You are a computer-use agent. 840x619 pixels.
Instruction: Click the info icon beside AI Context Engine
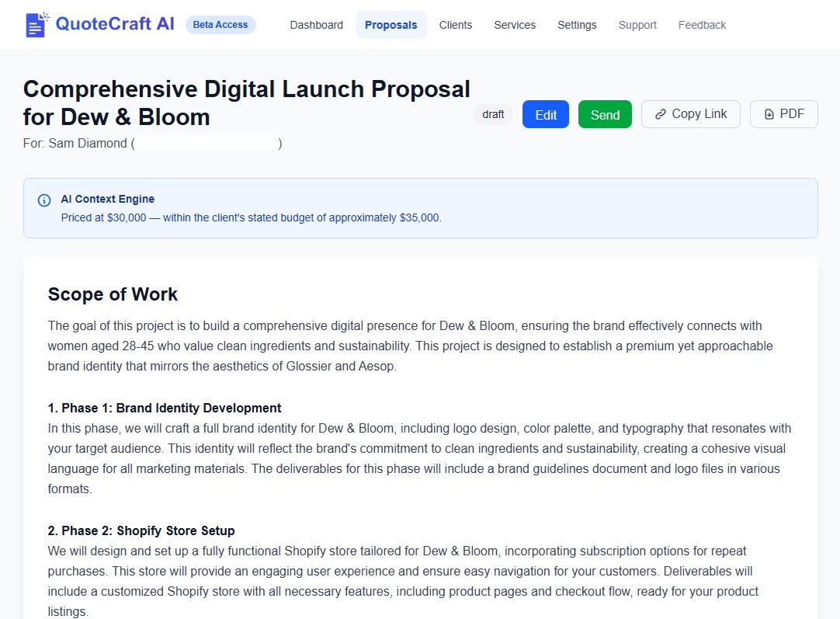(44, 200)
